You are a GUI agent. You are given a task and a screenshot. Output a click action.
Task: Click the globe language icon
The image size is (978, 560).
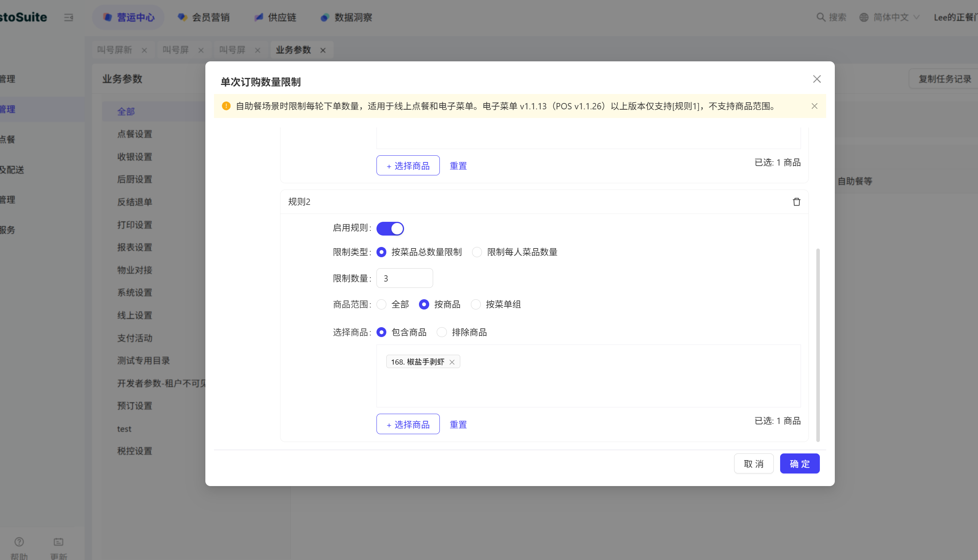[x=864, y=17]
